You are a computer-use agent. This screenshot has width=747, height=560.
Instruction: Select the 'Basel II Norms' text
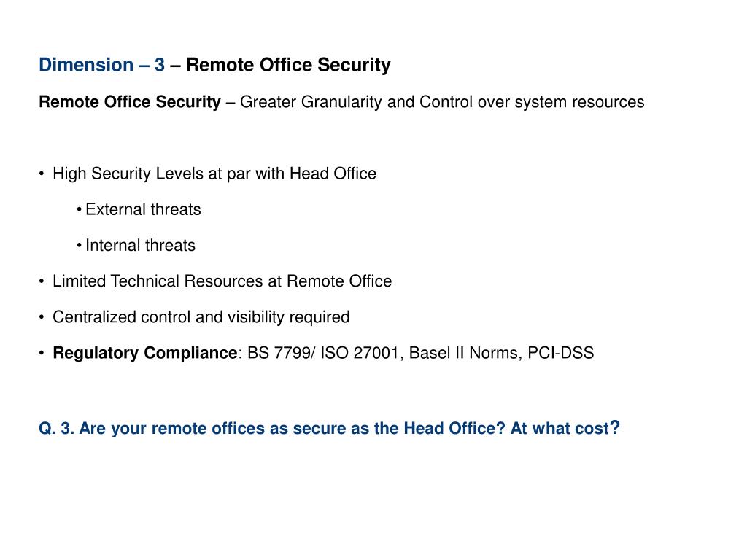tap(462, 353)
